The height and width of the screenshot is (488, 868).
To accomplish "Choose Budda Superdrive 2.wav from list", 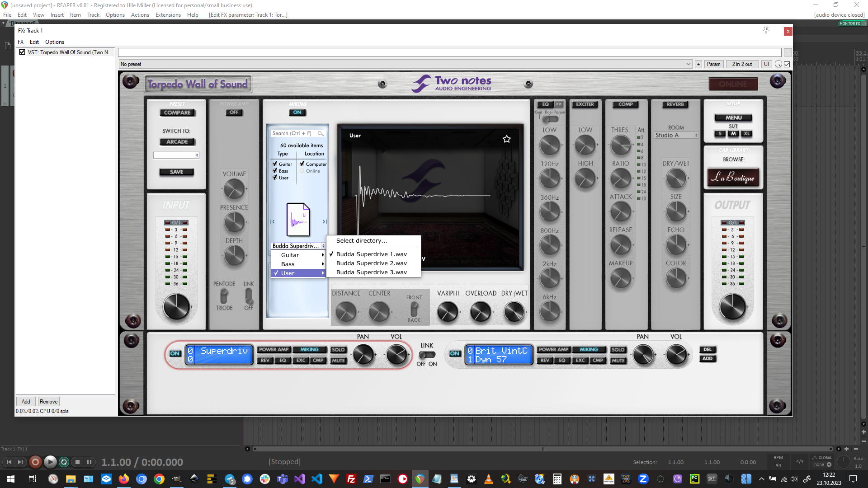I will point(371,263).
